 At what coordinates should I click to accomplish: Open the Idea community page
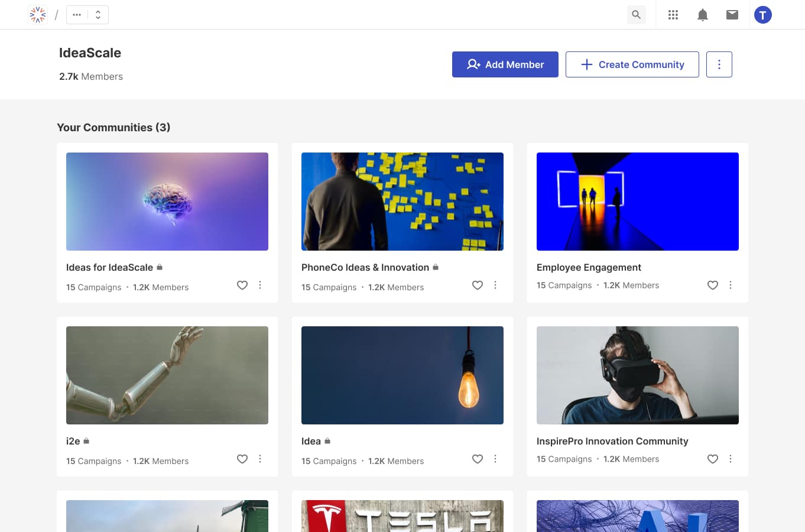click(310, 441)
